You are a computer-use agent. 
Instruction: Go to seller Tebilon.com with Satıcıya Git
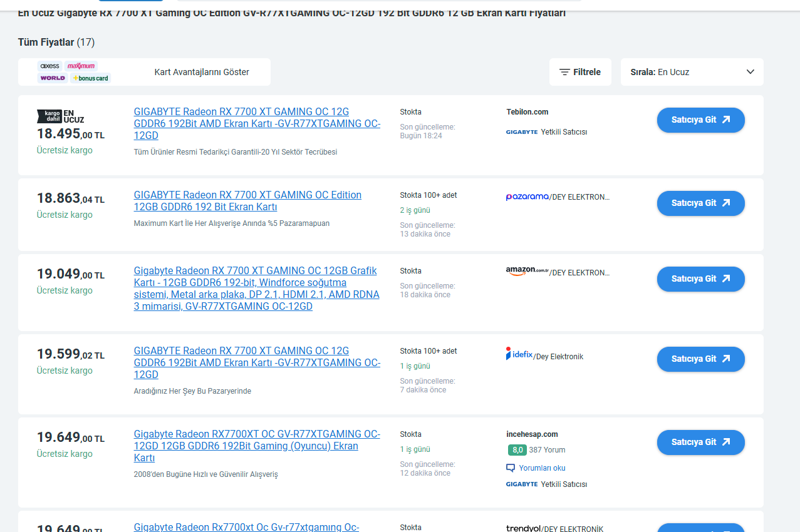pos(701,120)
